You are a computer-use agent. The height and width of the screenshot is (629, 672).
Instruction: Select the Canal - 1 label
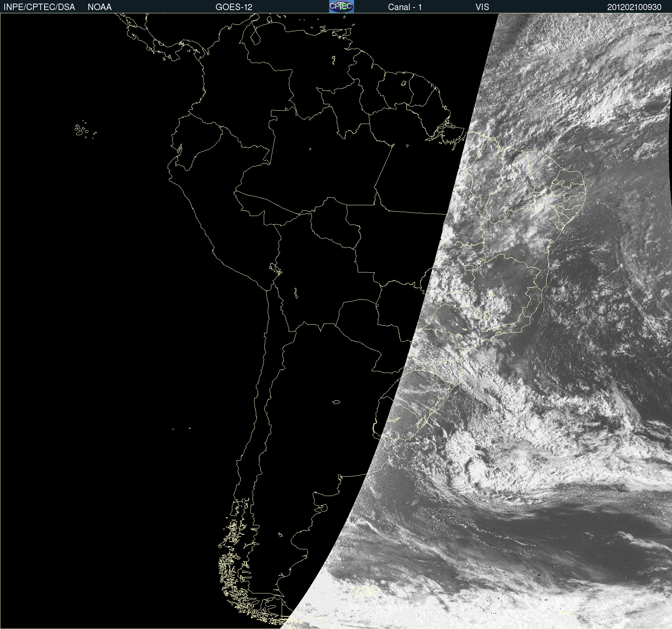click(x=405, y=7)
